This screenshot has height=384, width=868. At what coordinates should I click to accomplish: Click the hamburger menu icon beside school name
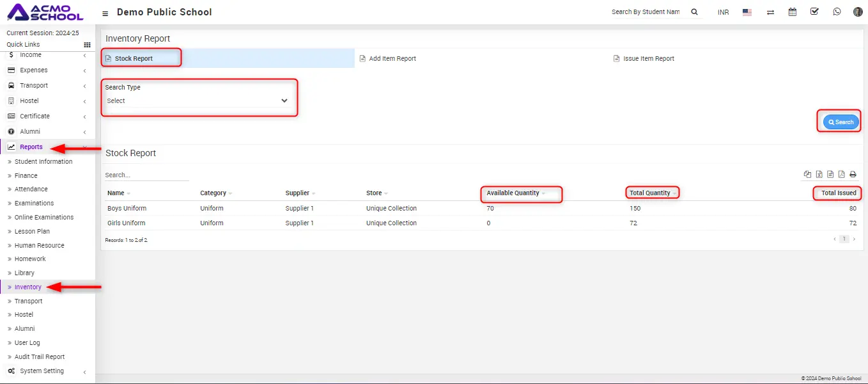(x=105, y=13)
